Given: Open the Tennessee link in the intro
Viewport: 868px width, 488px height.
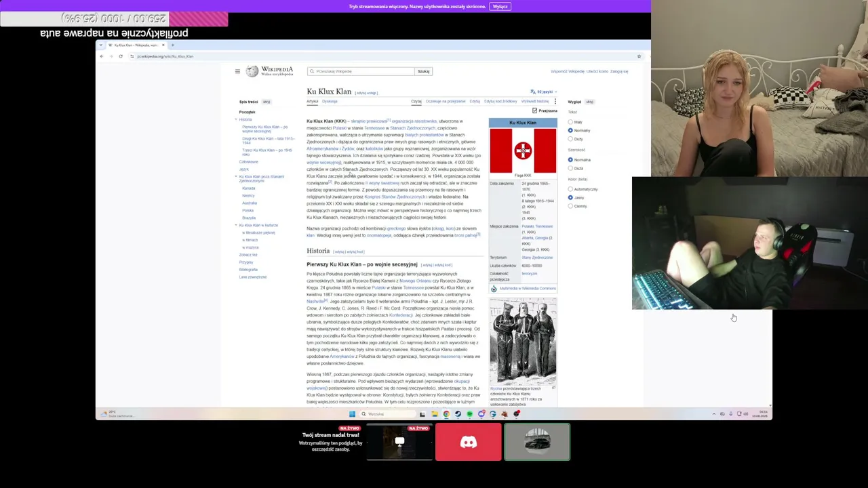Looking at the screenshot, I should (x=374, y=128).
